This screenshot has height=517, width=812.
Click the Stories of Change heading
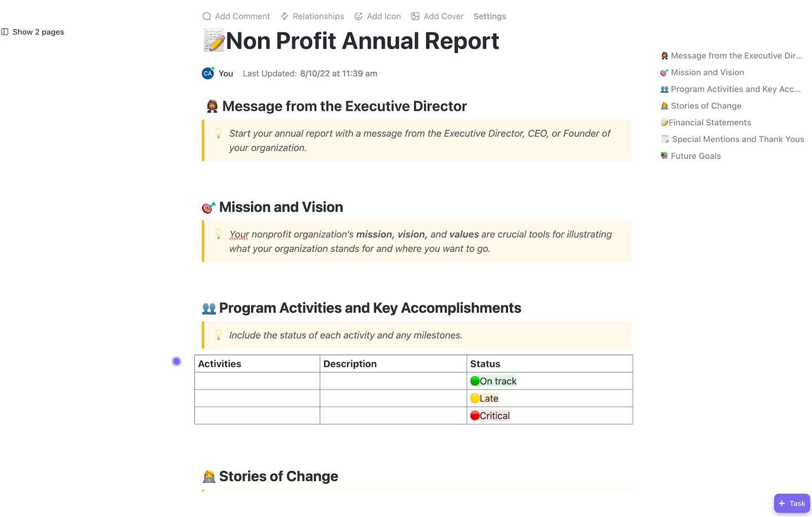pos(278,476)
